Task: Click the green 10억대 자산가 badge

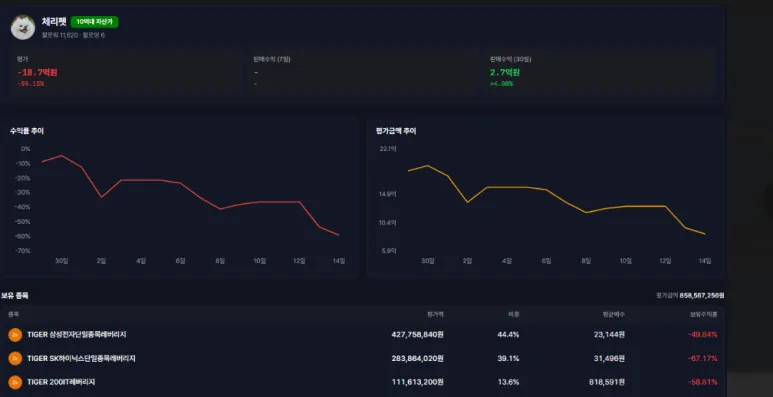Action: pos(94,22)
